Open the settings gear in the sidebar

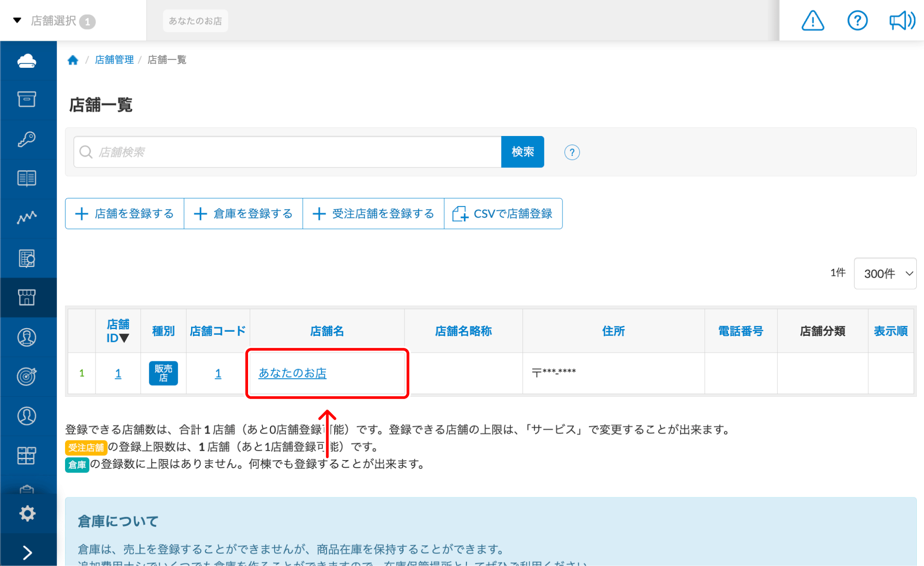click(28, 513)
